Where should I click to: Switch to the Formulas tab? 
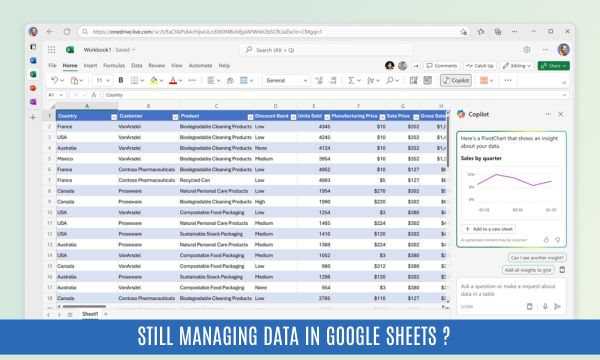(114, 65)
